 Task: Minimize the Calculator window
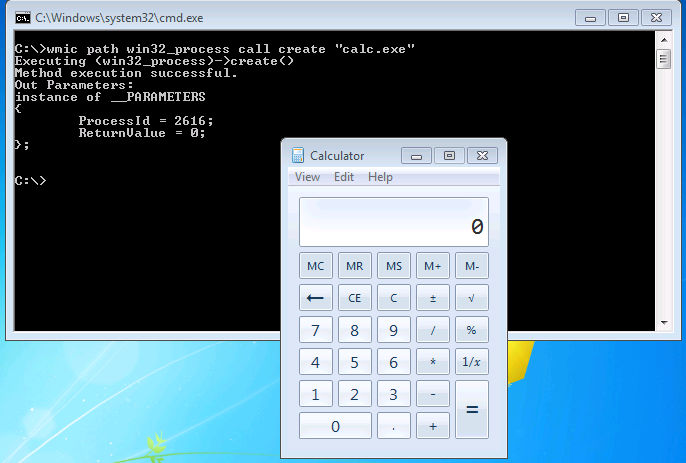416,155
